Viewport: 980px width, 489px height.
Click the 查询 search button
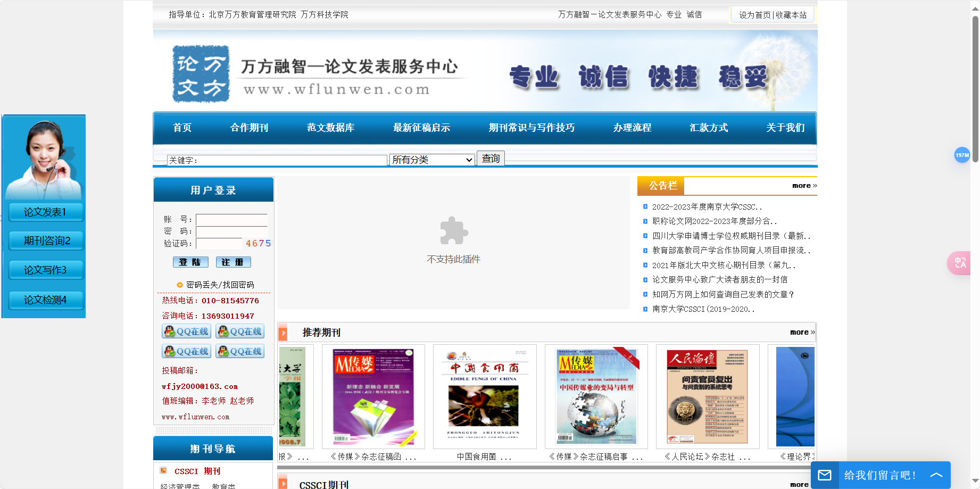pyautogui.click(x=490, y=158)
